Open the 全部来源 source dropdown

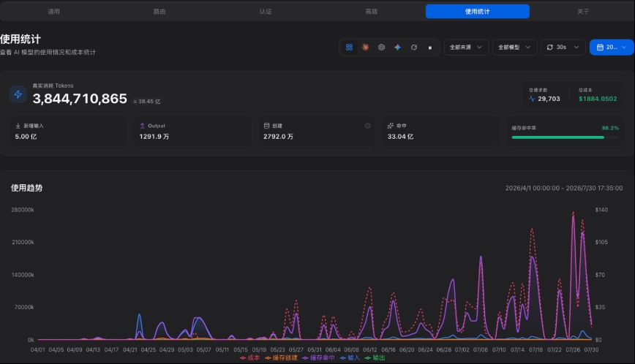click(466, 48)
